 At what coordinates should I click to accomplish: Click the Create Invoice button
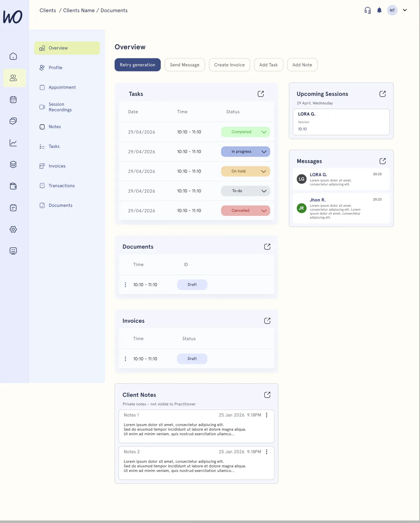(229, 65)
